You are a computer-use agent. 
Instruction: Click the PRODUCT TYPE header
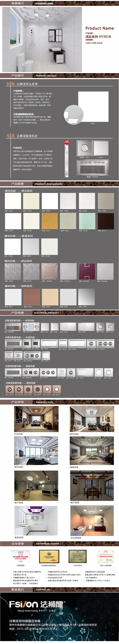click(45, 402)
